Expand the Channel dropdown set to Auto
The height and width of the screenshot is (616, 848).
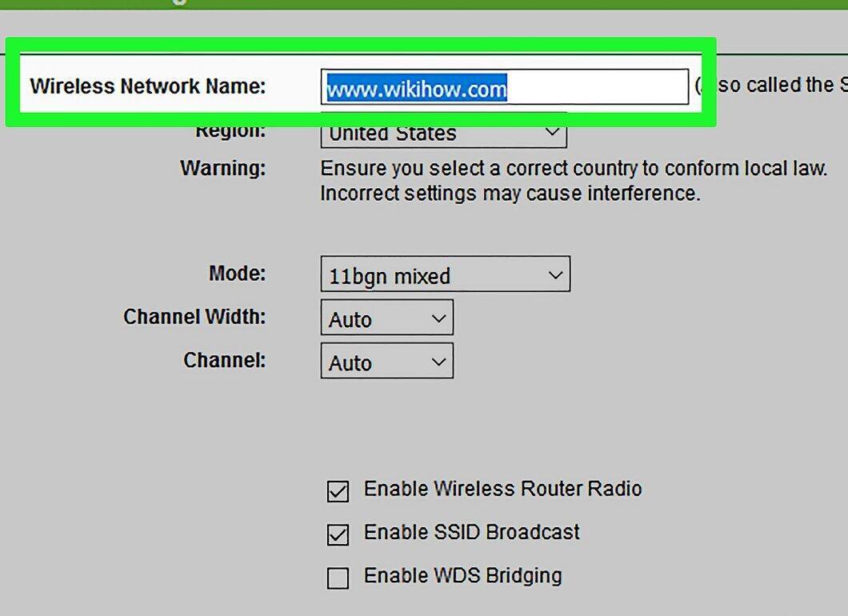pyautogui.click(x=386, y=361)
